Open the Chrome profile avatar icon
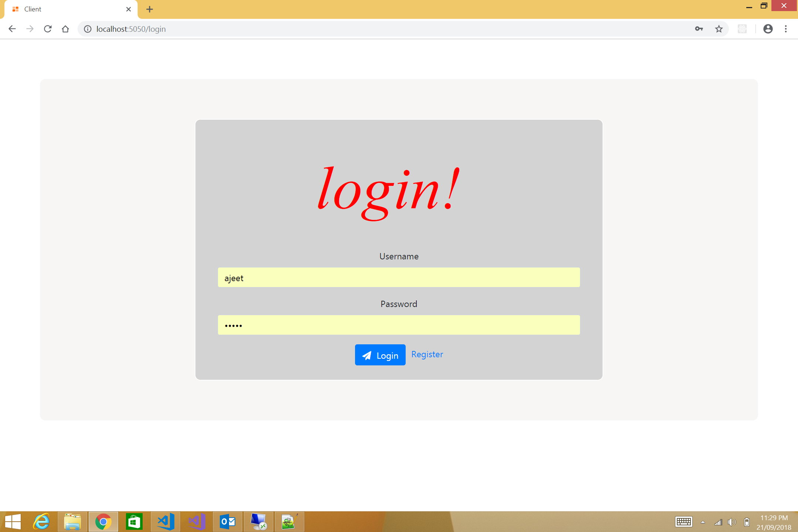 [768, 29]
